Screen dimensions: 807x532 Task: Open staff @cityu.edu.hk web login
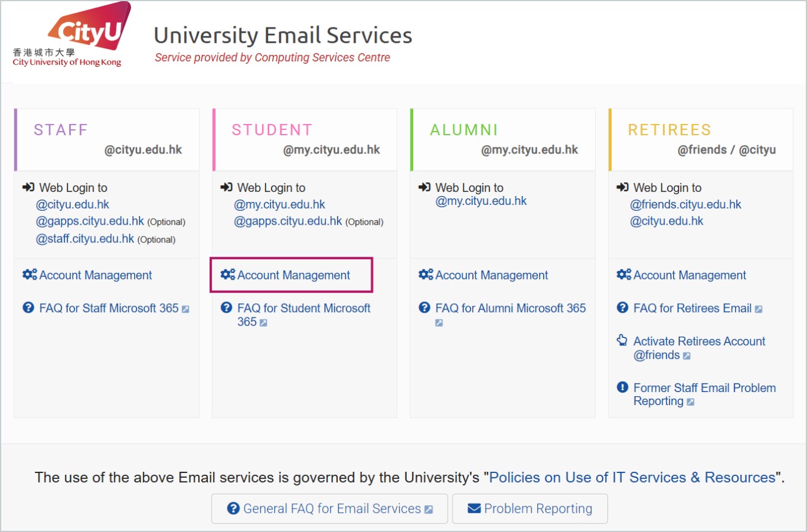click(73, 204)
